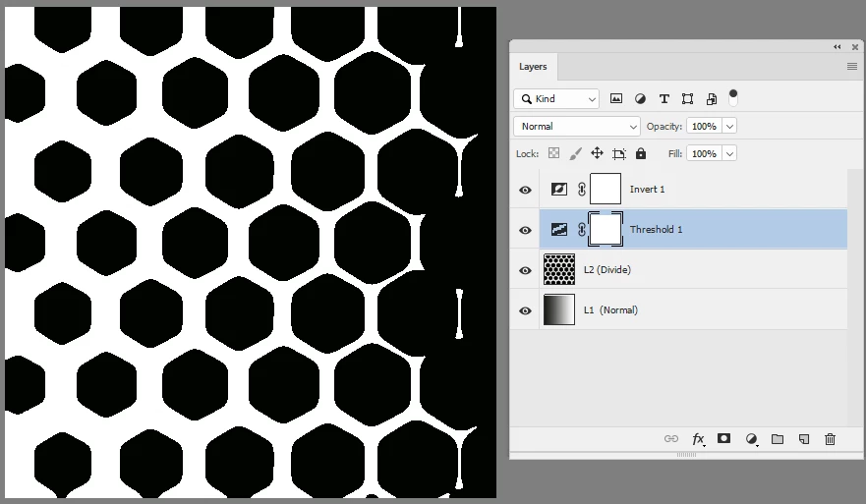The image size is (866, 504).
Task: Open the Opacity slider arrow
Action: coord(729,127)
